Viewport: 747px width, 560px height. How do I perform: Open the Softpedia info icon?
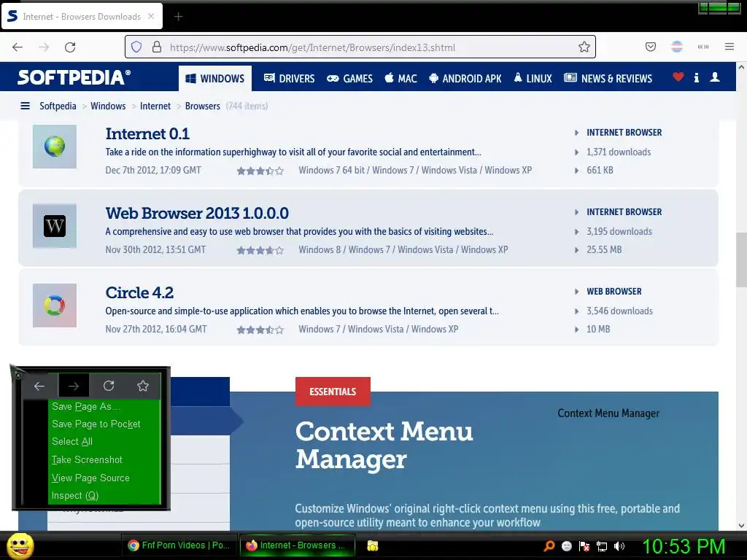(696, 77)
